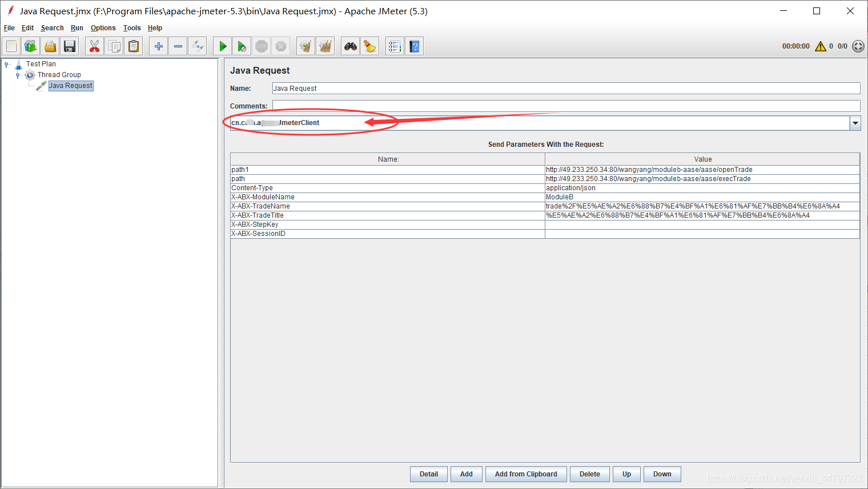Click the openTrade URL value cell

tap(702, 170)
